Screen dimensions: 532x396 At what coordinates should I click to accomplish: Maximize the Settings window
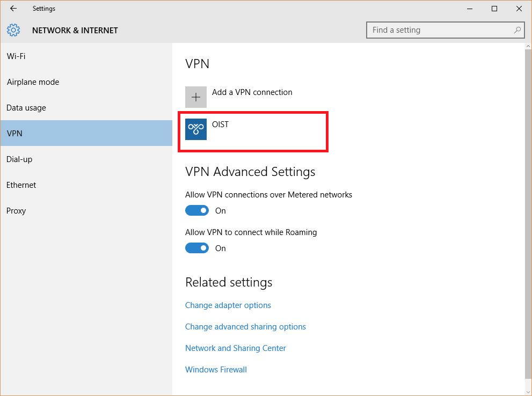click(x=494, y=9)
